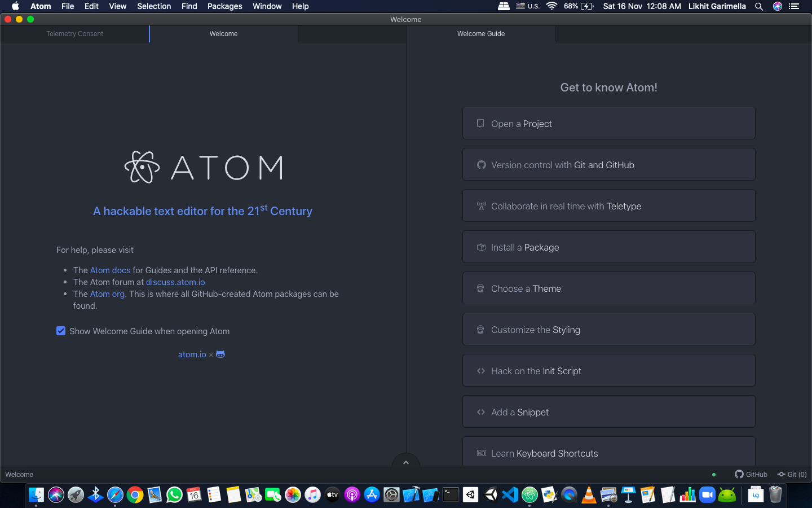
Task: Open the Trash from the dock
Action: pos(776,495)
